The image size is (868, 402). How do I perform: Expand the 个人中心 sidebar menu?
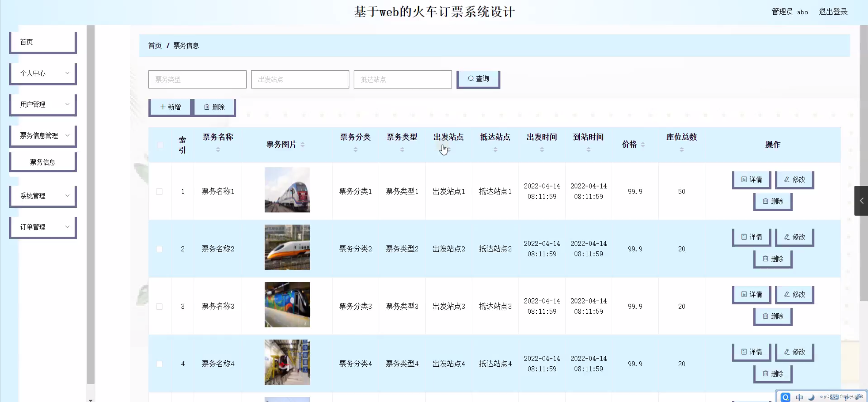click(x=43, y=73)
